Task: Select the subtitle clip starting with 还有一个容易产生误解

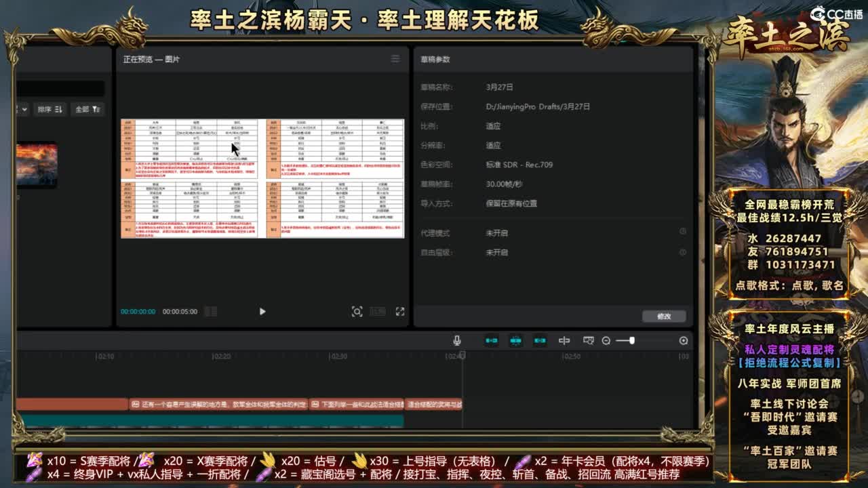Action: pos(218,405)
